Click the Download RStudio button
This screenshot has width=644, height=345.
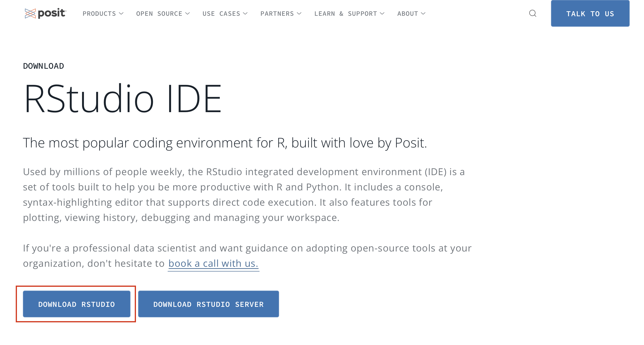pos(77,304)
